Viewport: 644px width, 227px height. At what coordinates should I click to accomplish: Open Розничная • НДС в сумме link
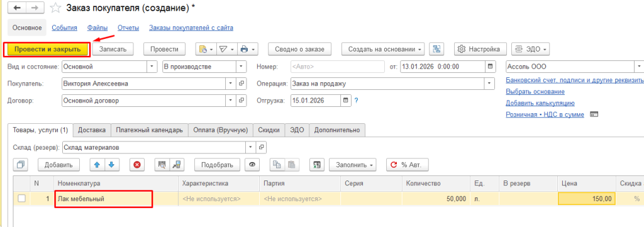click(x=545, y=114)
